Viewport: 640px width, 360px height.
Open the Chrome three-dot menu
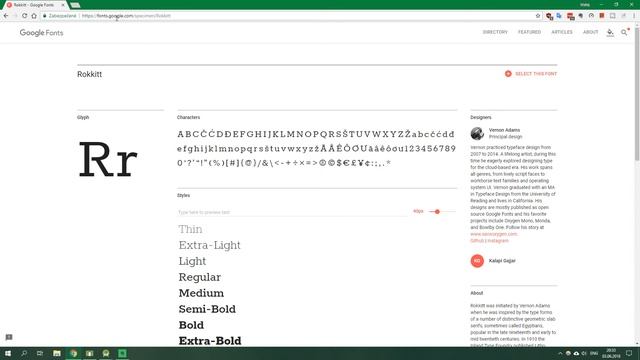634,16
